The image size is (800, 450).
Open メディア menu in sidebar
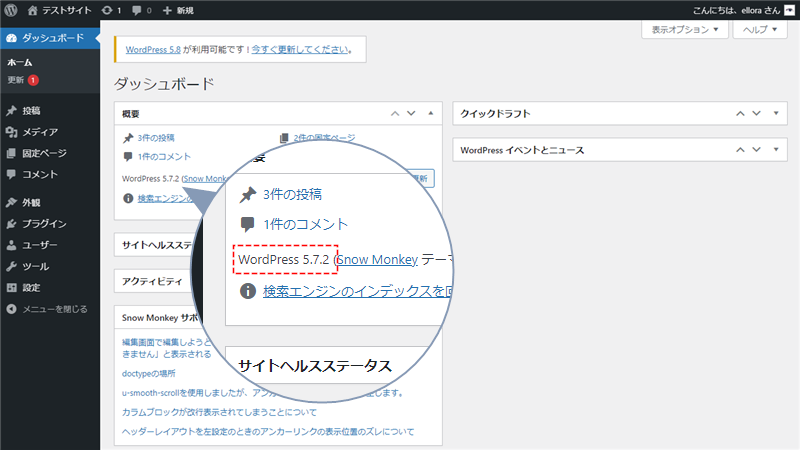[50, 132]
